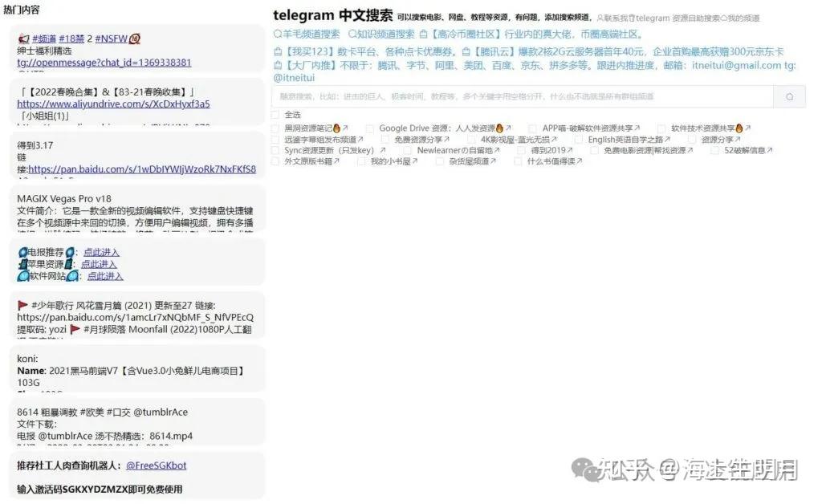Click the magnifier search button beside the search box

790,96
